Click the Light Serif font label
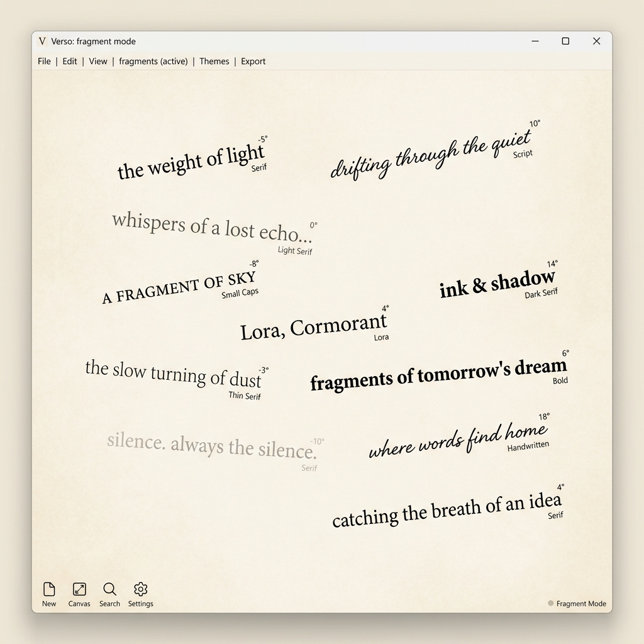Screen dimensions: 644x644 click(295, 250)
